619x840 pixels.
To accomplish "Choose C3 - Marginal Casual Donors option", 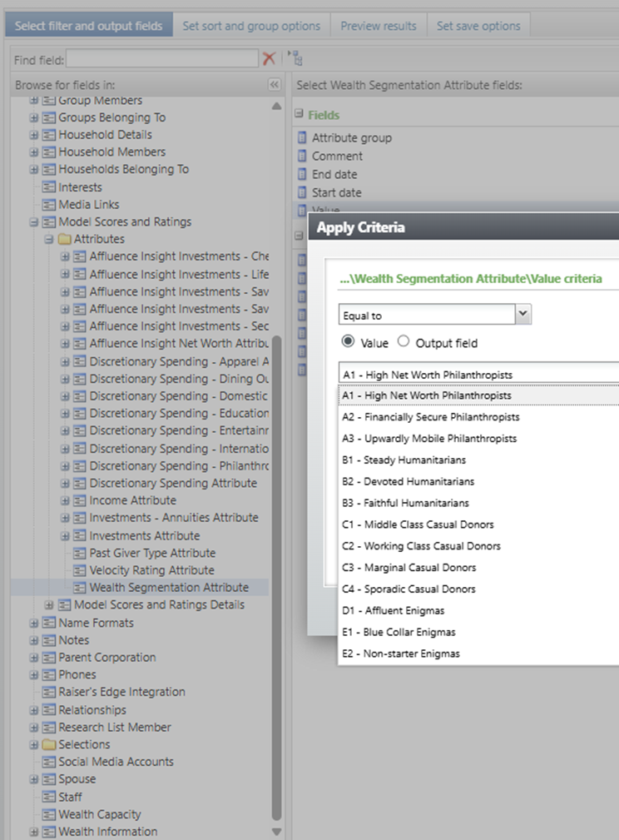I will tap(478, 567).
